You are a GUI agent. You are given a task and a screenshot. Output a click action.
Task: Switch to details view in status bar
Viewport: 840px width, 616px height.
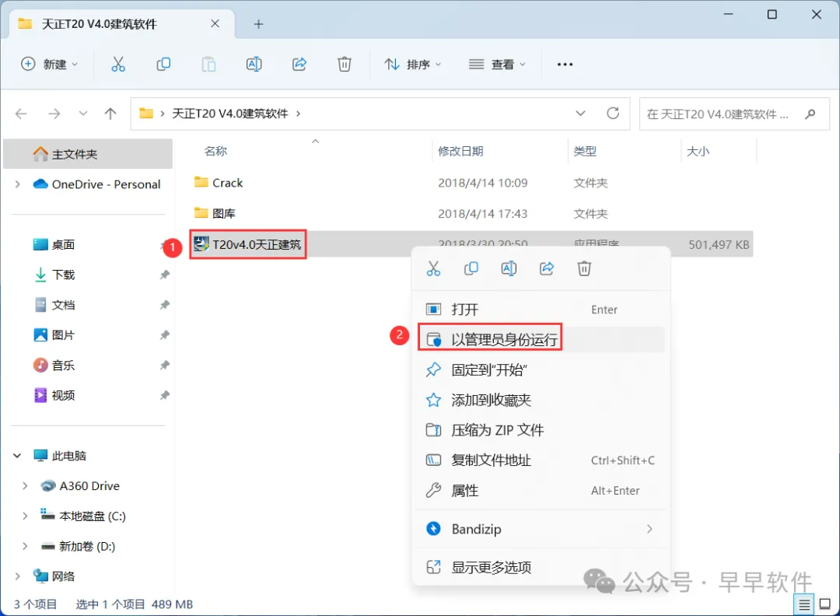pyautogui.click(x=804, y=605)
